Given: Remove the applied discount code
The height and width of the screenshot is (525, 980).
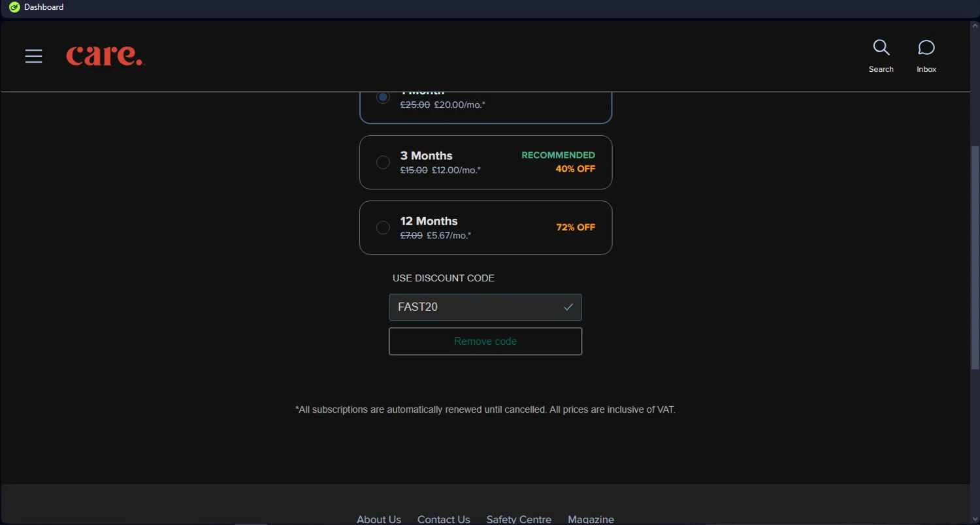Looking at the screenshot, I should (485, 342).
